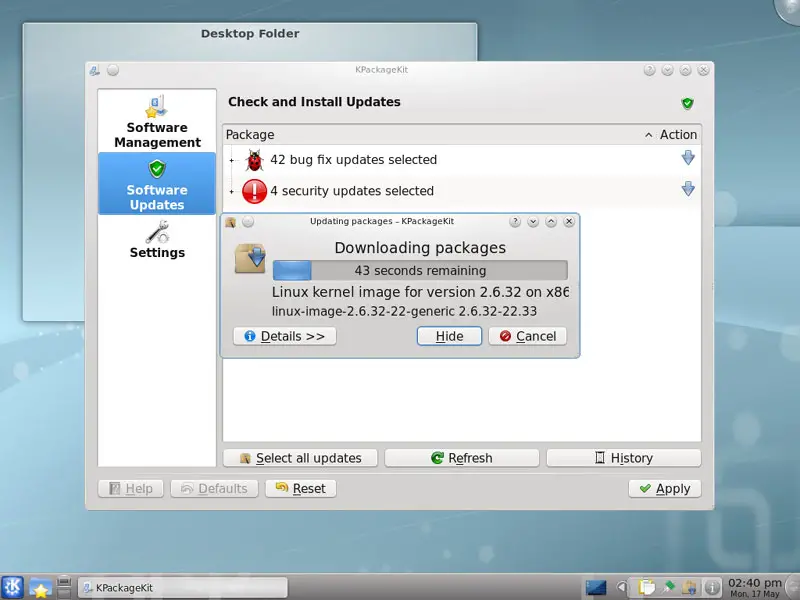Click the help question mark in KPackageKit title bar
This screenshot has width=800, height=600.
pos(649,70)
